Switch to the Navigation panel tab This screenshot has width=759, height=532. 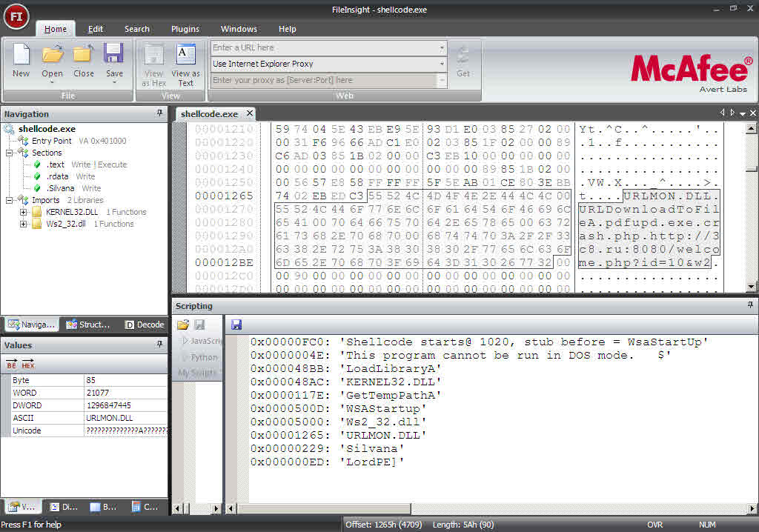click(x=31, y=325)
